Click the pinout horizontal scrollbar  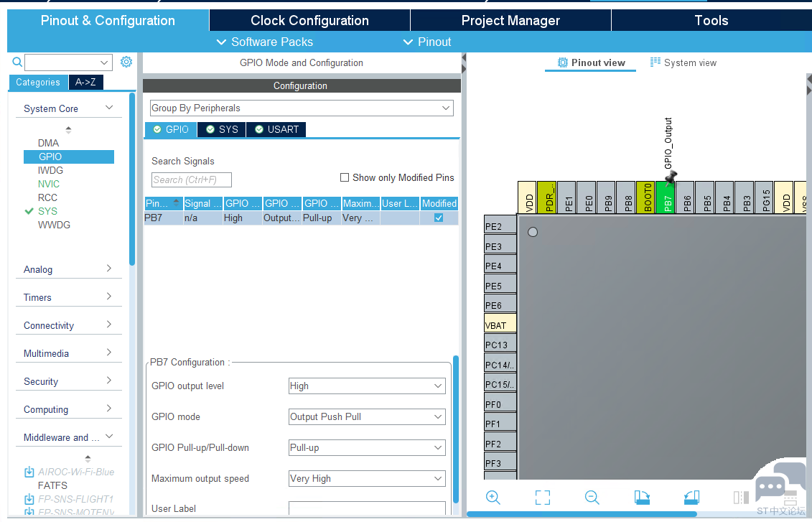tap(582, 514)
